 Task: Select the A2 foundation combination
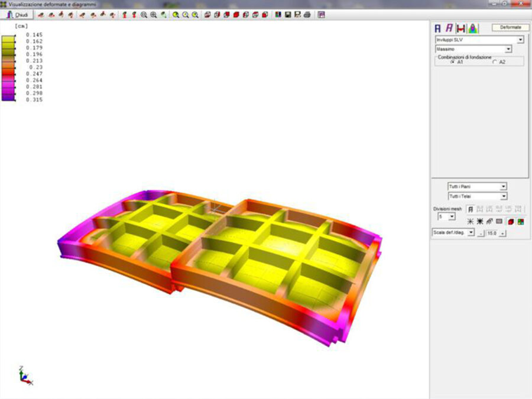coord(495,61)
